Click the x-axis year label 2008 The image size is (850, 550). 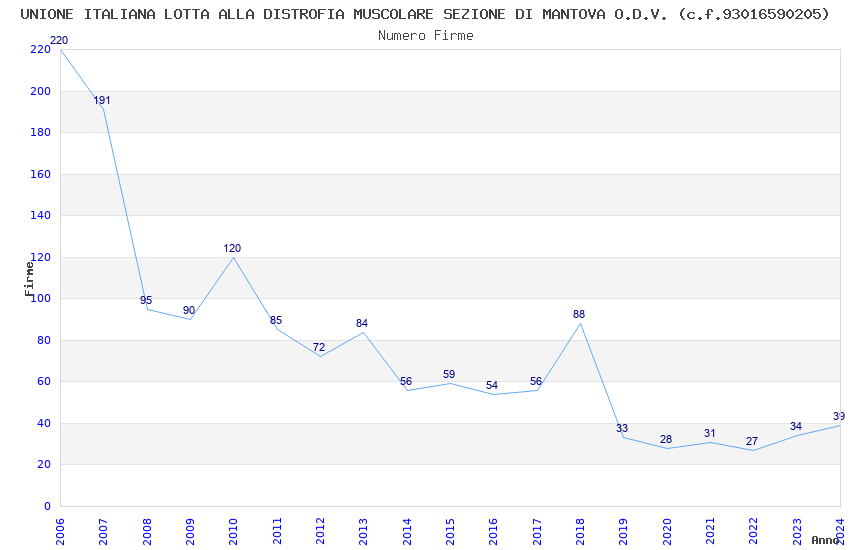coord(147,531)
